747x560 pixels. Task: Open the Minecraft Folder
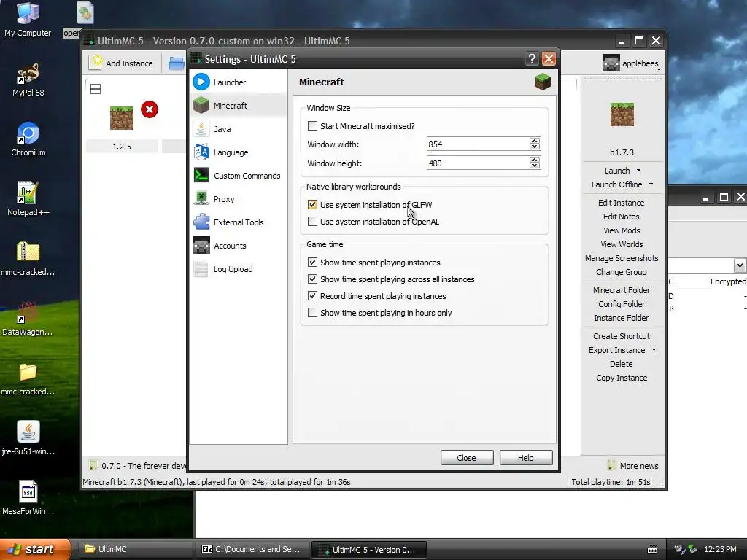point(622,290)
